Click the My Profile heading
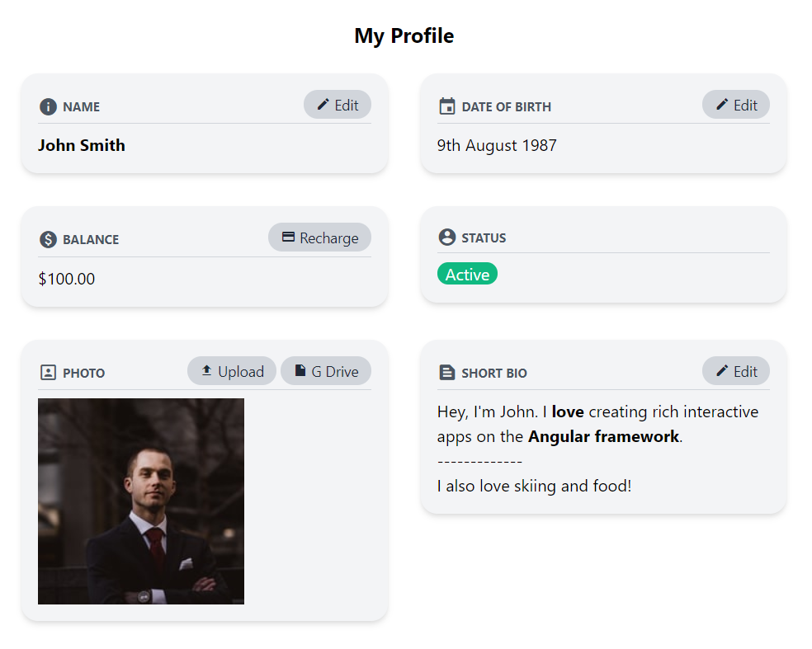This screenshot has width=812, height=649. pos(404,36)
